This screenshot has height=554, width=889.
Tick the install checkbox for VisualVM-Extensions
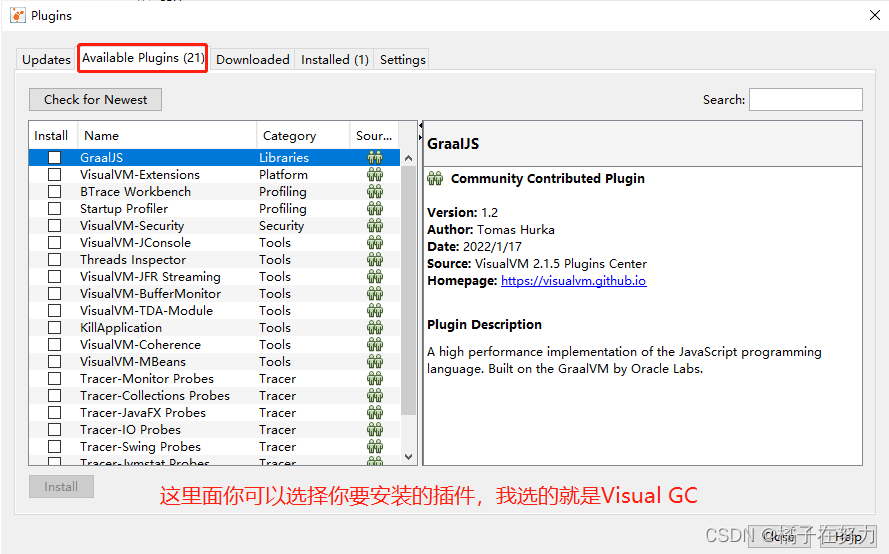(x=54, y=175)
